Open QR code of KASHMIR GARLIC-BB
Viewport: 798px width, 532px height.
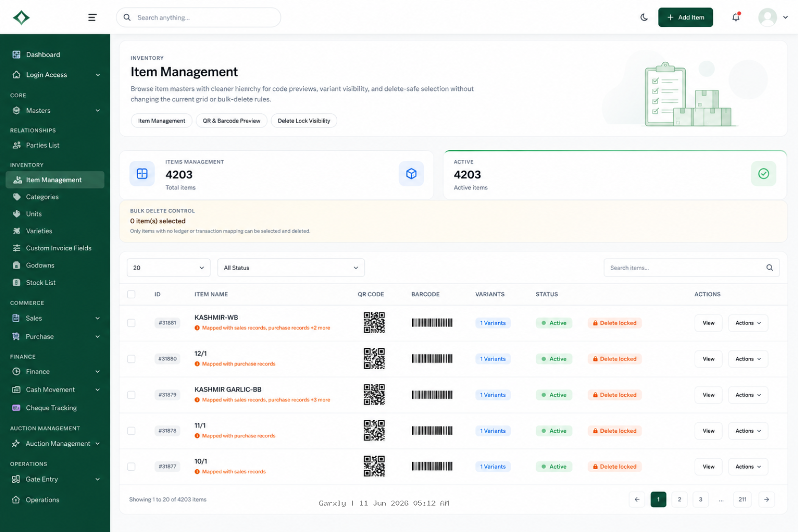tap(374, 394)
